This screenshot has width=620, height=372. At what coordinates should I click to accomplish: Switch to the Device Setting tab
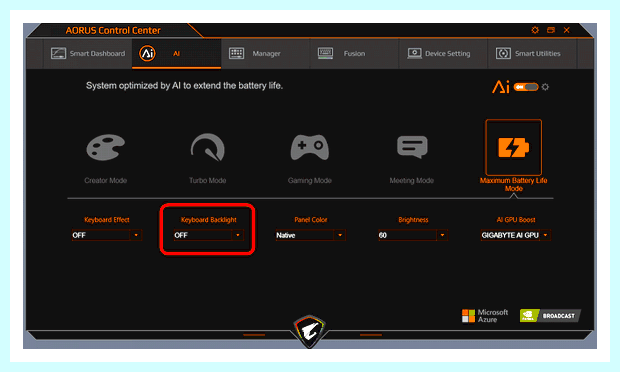pyautogui.click(x=444, y=53)
